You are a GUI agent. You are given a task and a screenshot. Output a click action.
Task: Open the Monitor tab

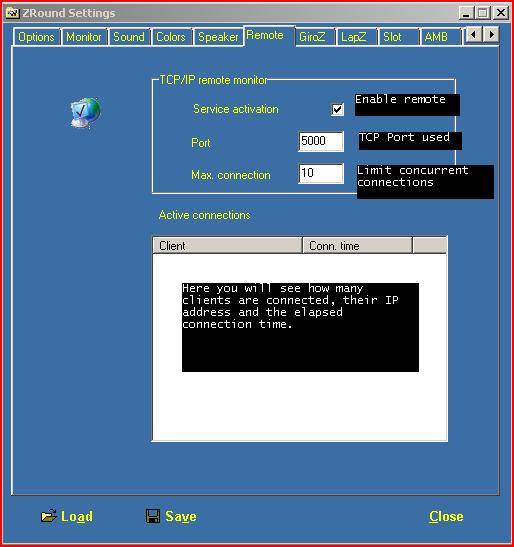click(x=84, y=37)
